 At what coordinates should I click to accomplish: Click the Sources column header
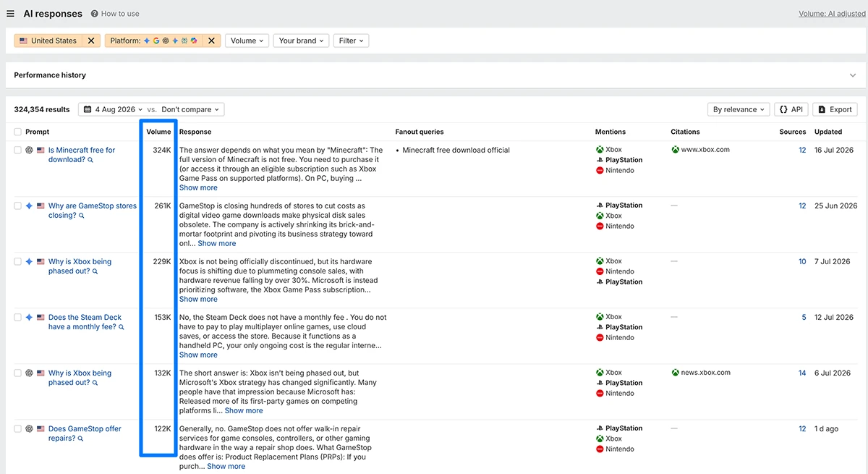point(793,132)
